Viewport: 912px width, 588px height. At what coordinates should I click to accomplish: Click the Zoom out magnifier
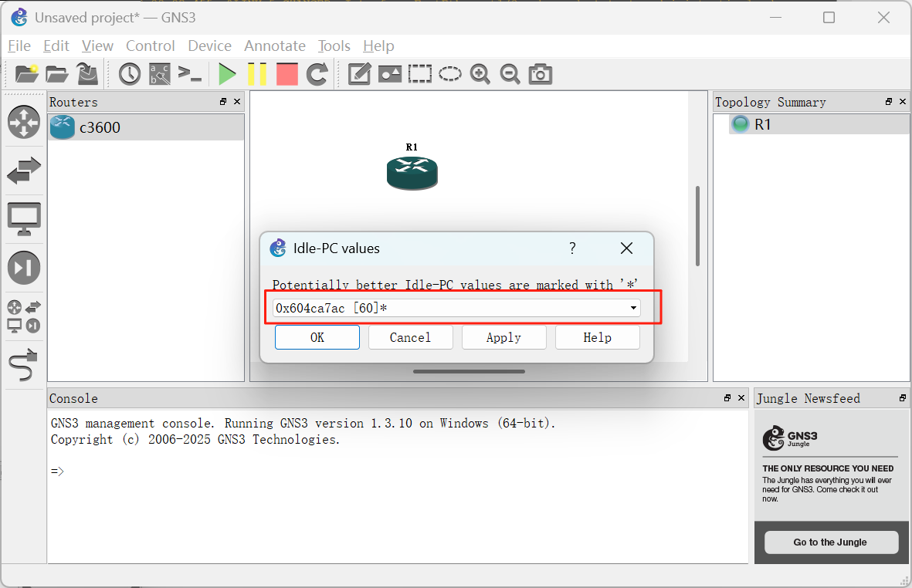(510, 74)
